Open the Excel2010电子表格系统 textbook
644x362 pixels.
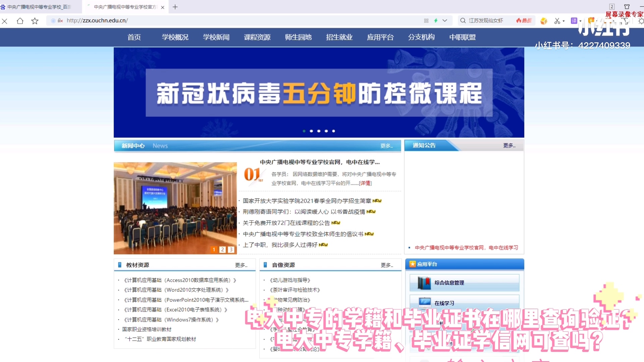coord(175,310)
